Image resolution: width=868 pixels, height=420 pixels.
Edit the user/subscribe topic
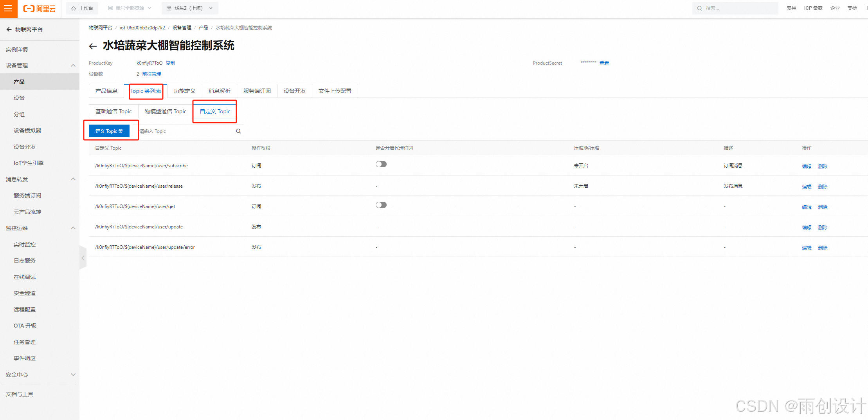point(807,166)
